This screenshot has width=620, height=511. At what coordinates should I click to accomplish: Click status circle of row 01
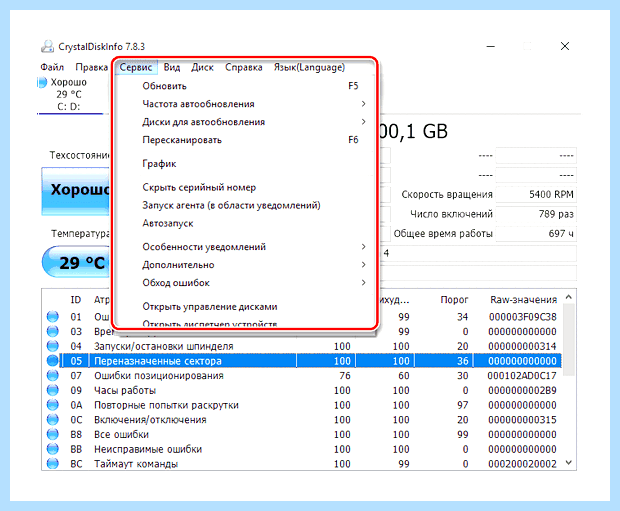point(53,317)
